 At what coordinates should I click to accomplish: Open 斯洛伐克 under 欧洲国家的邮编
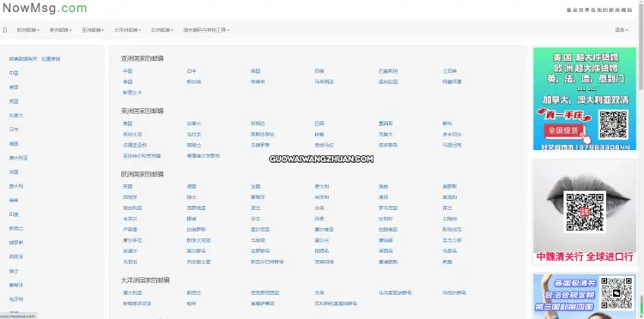[x=452, y=230]
